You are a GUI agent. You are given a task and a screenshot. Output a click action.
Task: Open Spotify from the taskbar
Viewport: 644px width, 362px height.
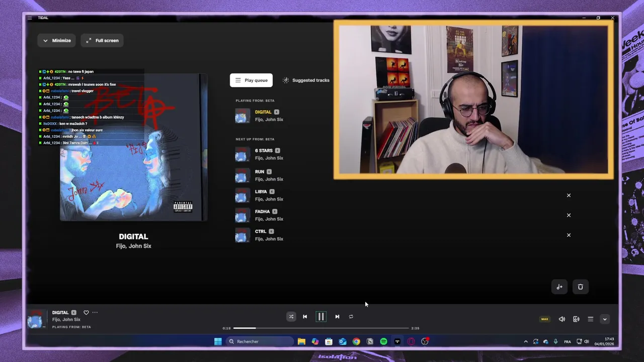(384, 341)
